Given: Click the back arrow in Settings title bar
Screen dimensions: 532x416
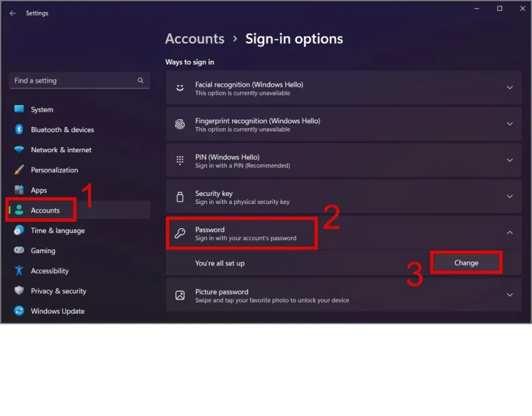Looking at the screenshot, I should (13, 13).
